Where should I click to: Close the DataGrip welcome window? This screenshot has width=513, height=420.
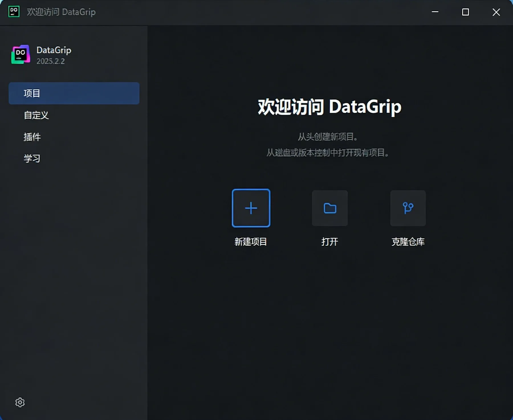(x=496, y=12)
